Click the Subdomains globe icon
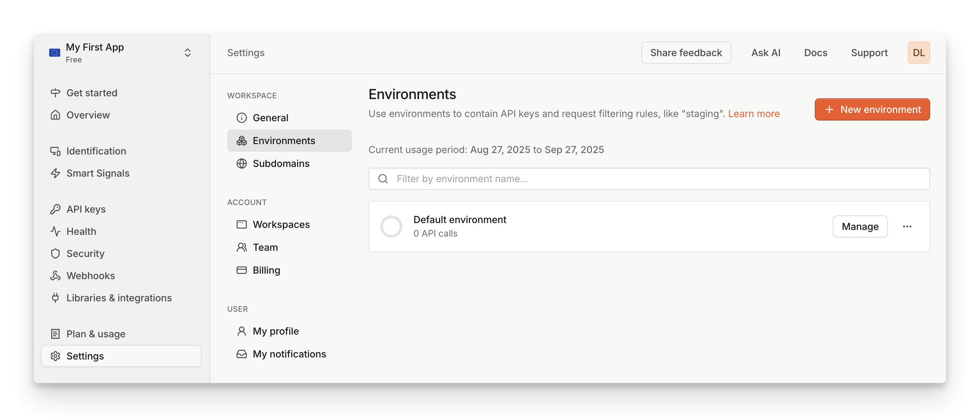Screen dimensions: 980x417 [x=242, y=163]
